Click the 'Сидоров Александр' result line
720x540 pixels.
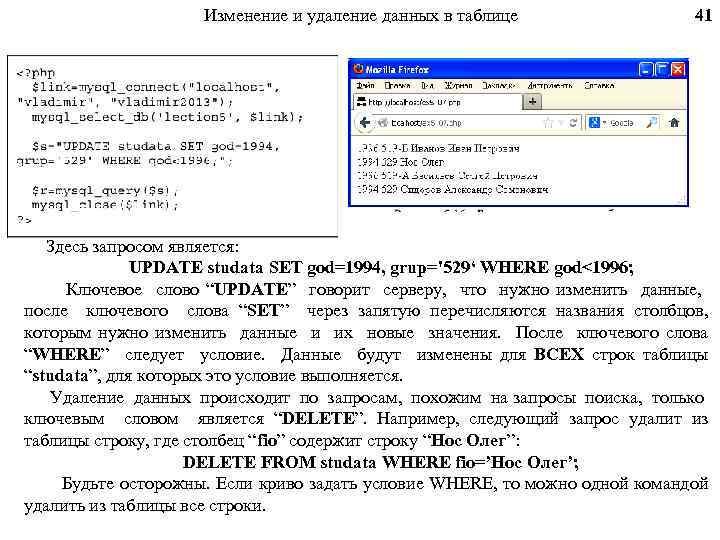(452, 189)
